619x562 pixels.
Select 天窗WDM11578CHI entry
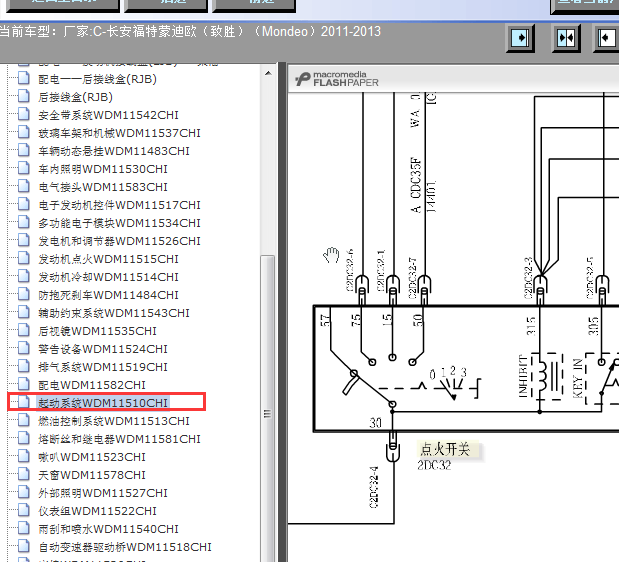[92, 475]
